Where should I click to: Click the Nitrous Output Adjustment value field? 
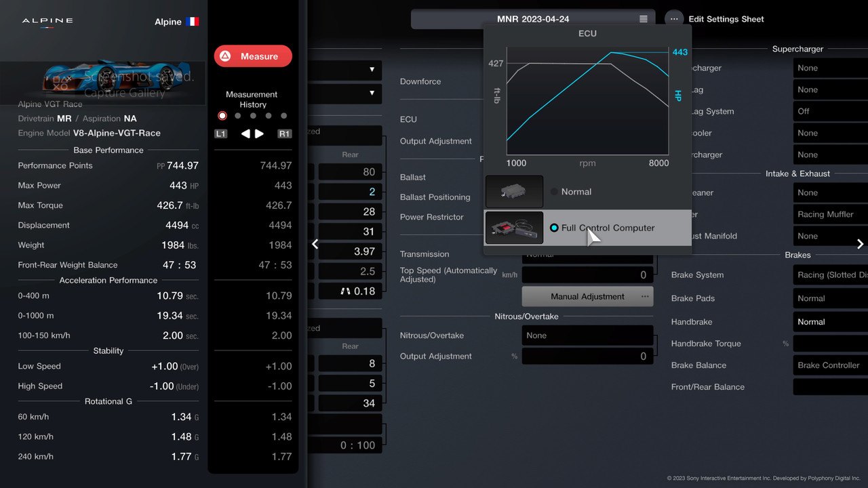pos(587,357)
